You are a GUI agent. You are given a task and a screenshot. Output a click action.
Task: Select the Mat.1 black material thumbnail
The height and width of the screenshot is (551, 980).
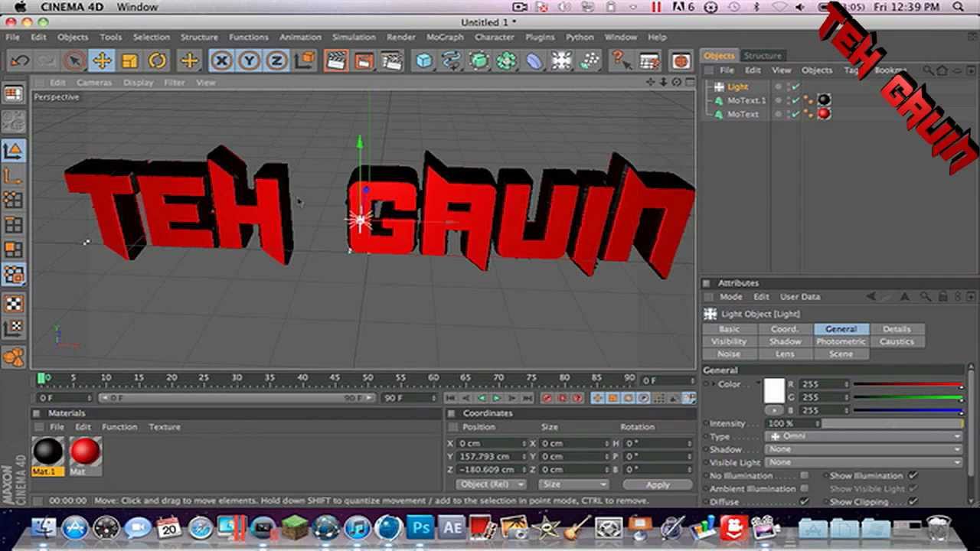coord(47,452)
